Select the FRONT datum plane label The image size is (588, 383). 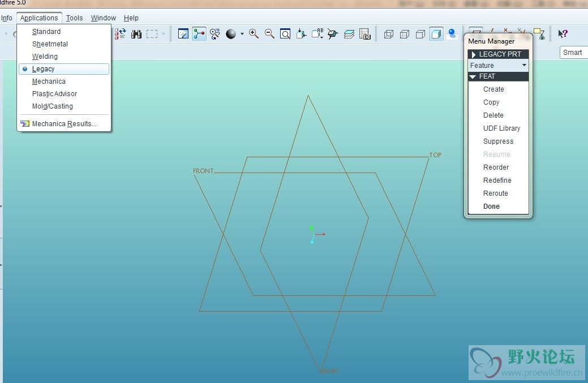203,171
